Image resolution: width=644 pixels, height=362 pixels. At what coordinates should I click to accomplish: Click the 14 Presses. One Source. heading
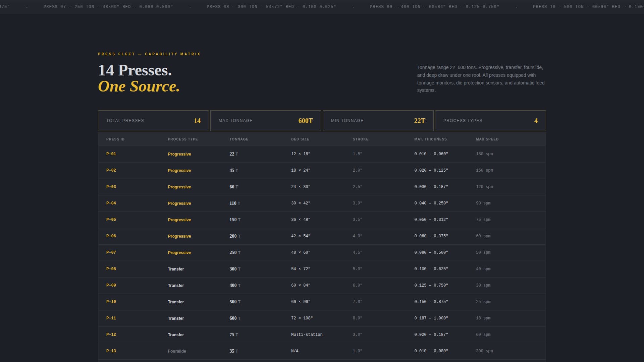coord(139,78)
